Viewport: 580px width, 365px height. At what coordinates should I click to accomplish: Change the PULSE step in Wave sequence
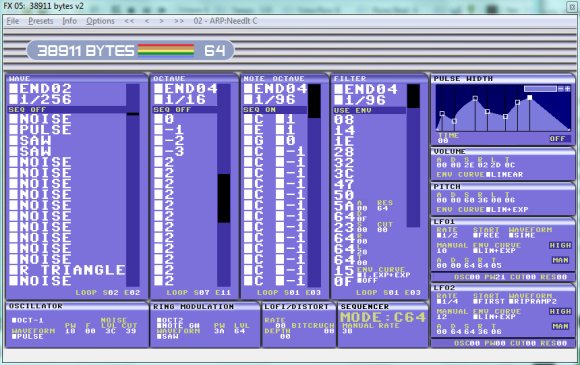[41, 130]
